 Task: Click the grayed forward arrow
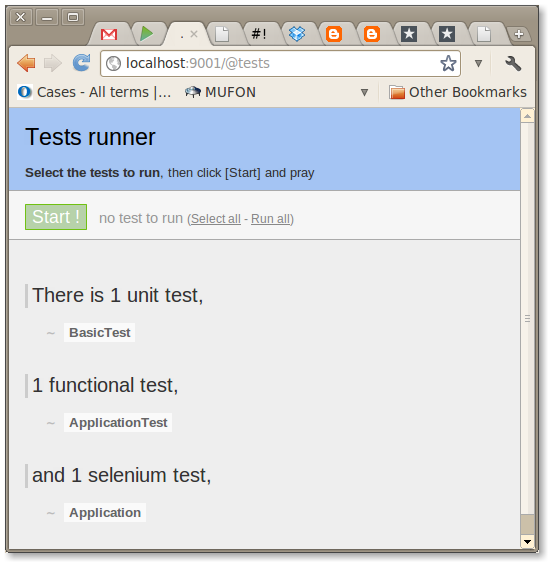[x=53, y=63]
